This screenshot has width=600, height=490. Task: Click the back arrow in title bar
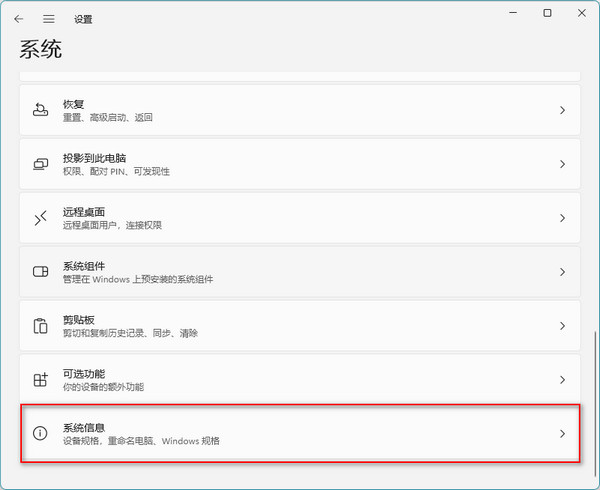19,19
